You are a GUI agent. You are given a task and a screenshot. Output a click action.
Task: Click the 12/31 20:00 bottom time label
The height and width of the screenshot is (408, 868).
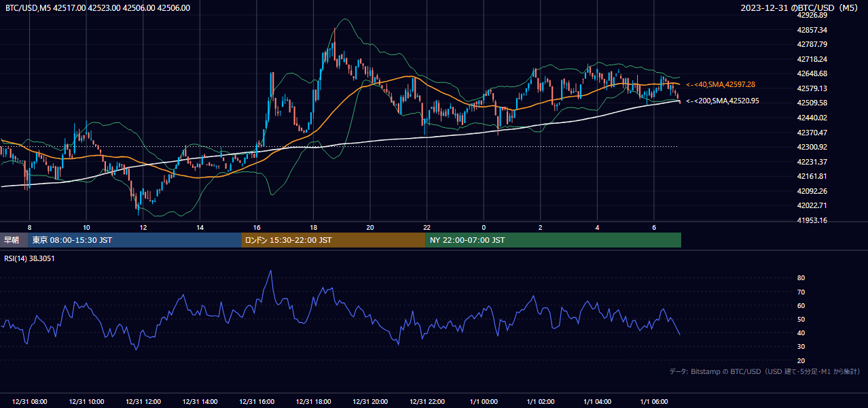[x=370, y=401]
